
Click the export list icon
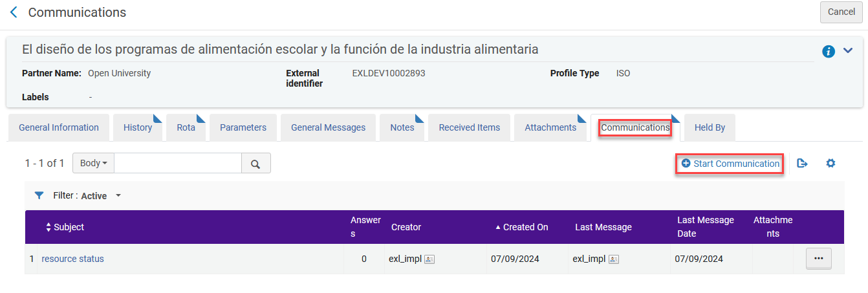point(802,164)
